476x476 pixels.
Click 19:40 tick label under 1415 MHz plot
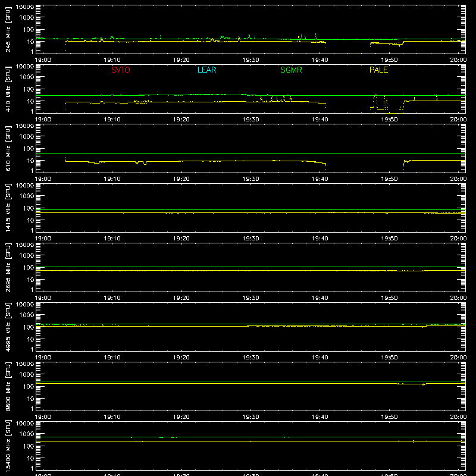click(320, 239)
